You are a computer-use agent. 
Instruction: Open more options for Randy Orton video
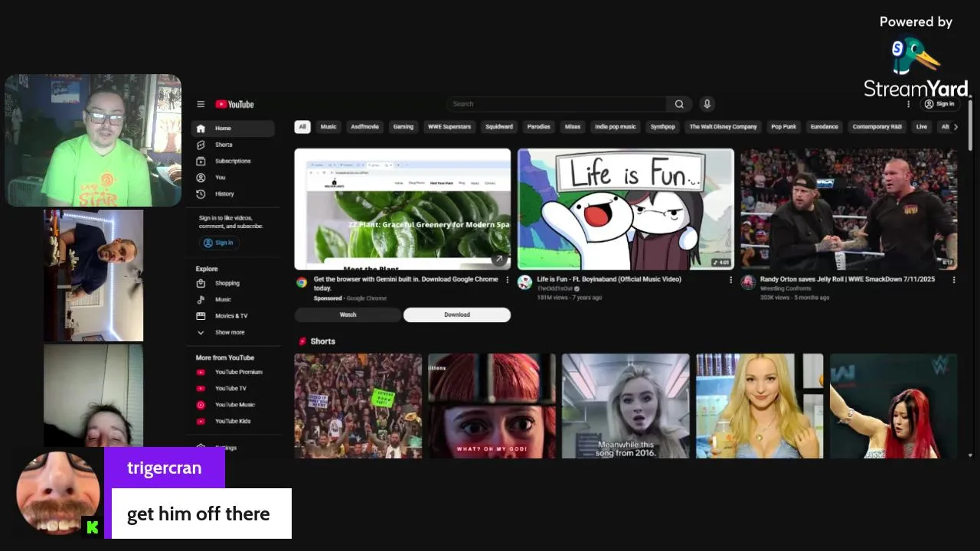coord(954,280)
